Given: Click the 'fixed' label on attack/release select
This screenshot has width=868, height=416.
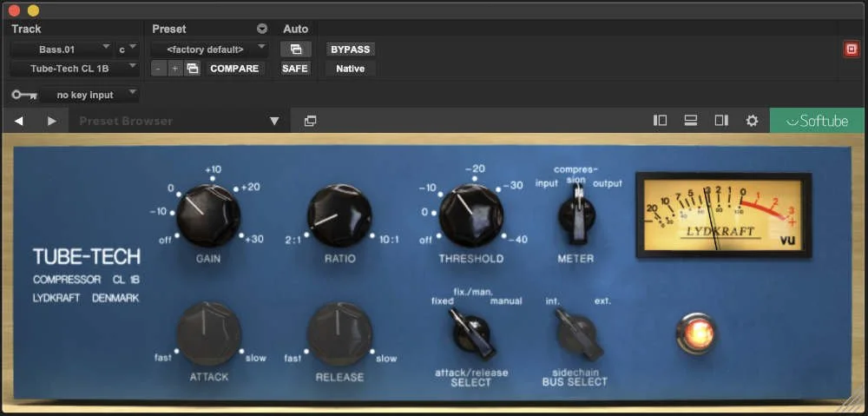Looking at the screenshot, I should click(443, 301).
